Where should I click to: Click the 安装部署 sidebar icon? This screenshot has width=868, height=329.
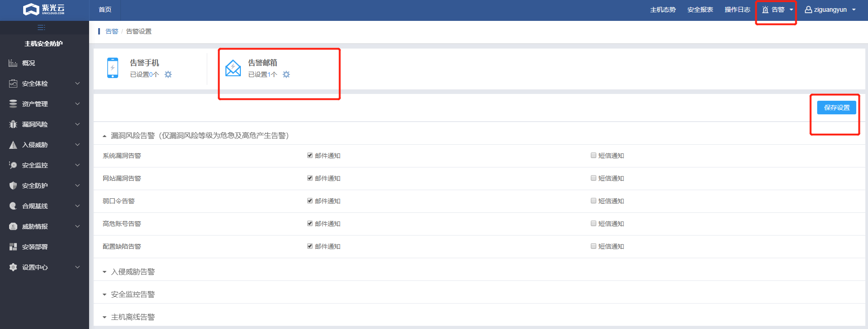[x=13, y=247]
